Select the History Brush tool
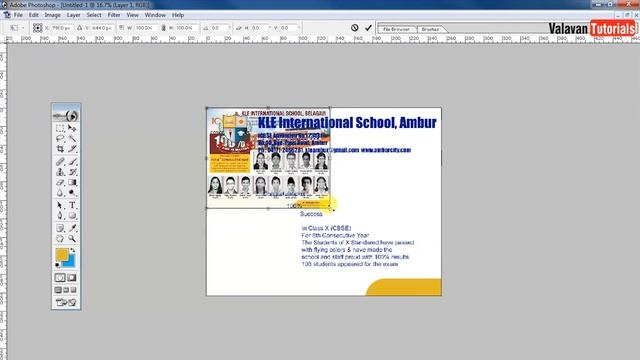640x360 pixels. click(72, 172)
